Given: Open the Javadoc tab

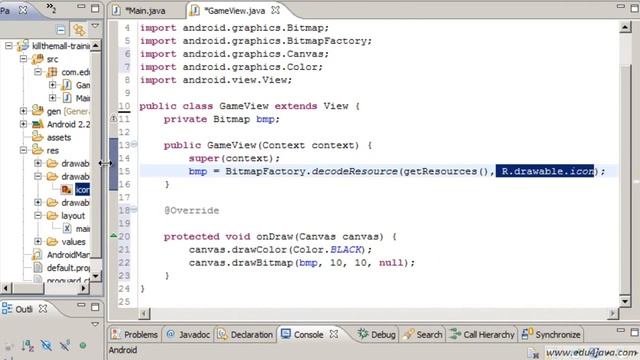Looking at the screenshot, I should click(189, 335).
